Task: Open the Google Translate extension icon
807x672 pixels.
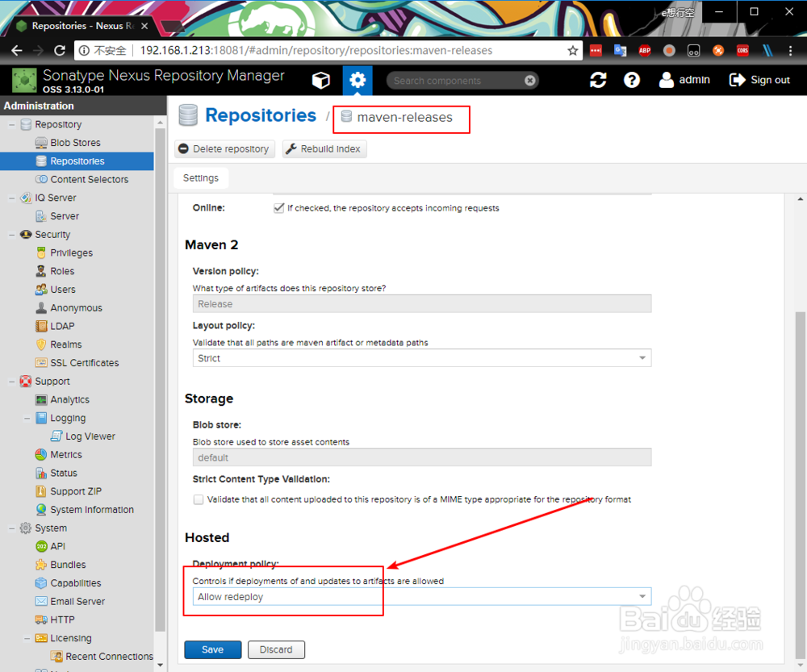Action: 620,51
